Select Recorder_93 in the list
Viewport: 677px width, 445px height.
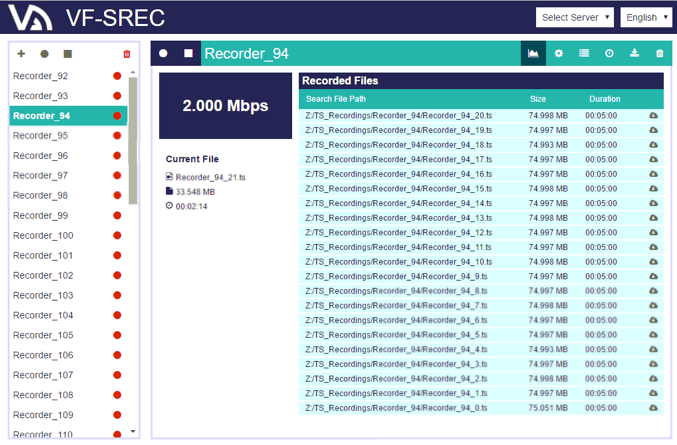(41, 96)
